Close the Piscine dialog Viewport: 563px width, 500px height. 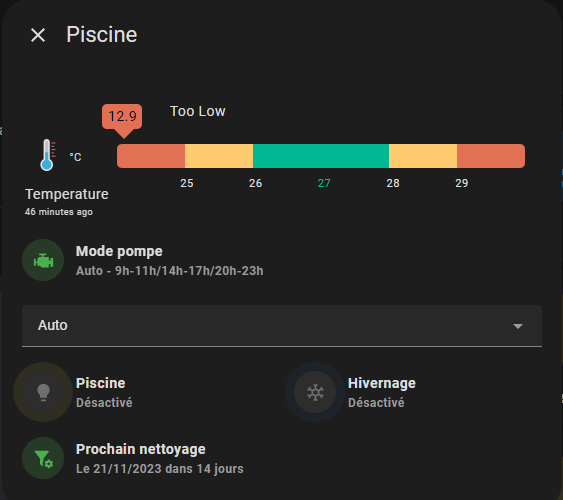[38, 35]
